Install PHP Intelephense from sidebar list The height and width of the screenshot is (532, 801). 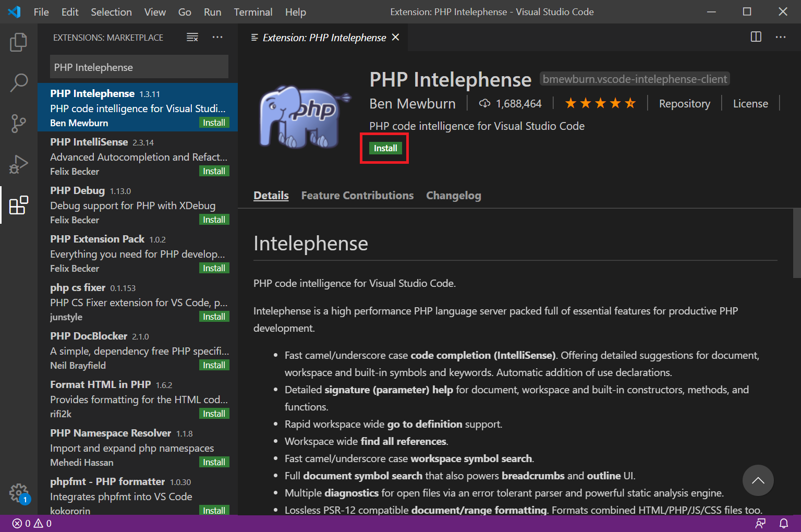(x=214, y=123)
